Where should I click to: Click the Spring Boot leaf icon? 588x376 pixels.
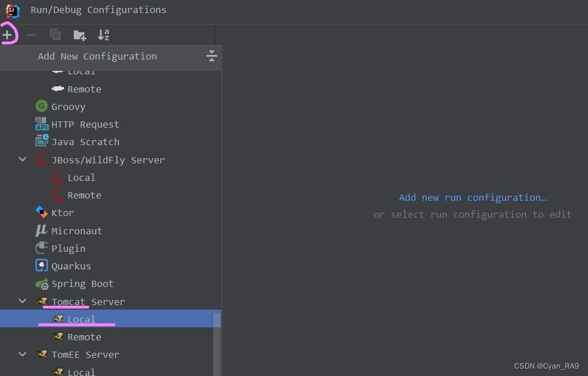(x=41, y=284)
